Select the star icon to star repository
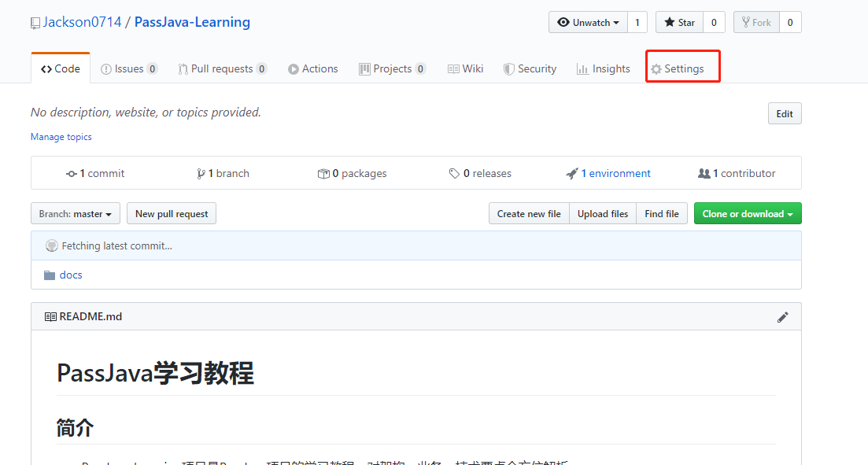 point(668,22)
